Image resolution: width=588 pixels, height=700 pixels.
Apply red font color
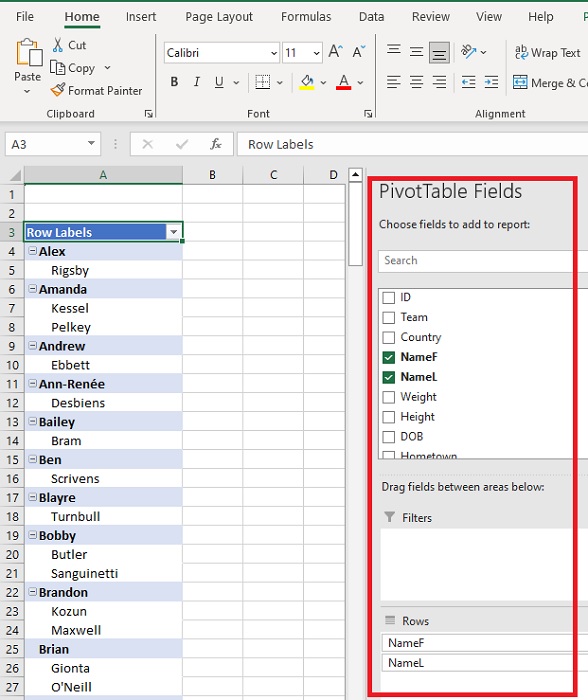pyautogui.click(x=343, y=82)
